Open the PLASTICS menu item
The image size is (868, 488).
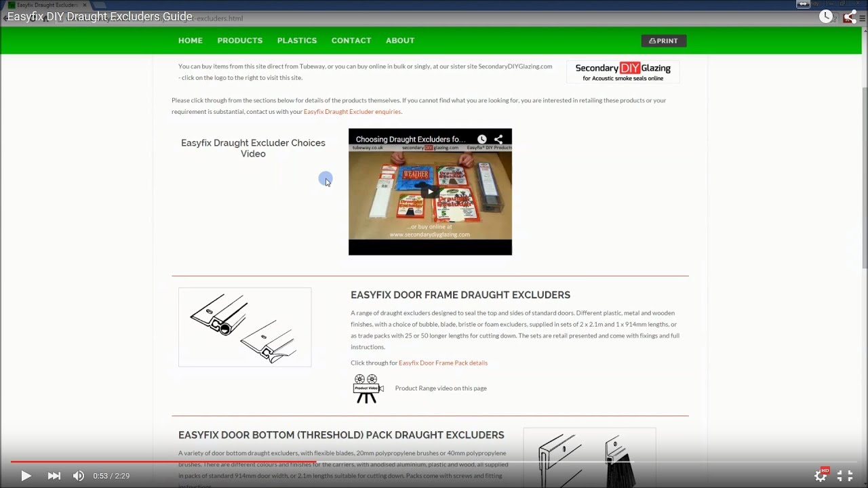tap(297, 41)
